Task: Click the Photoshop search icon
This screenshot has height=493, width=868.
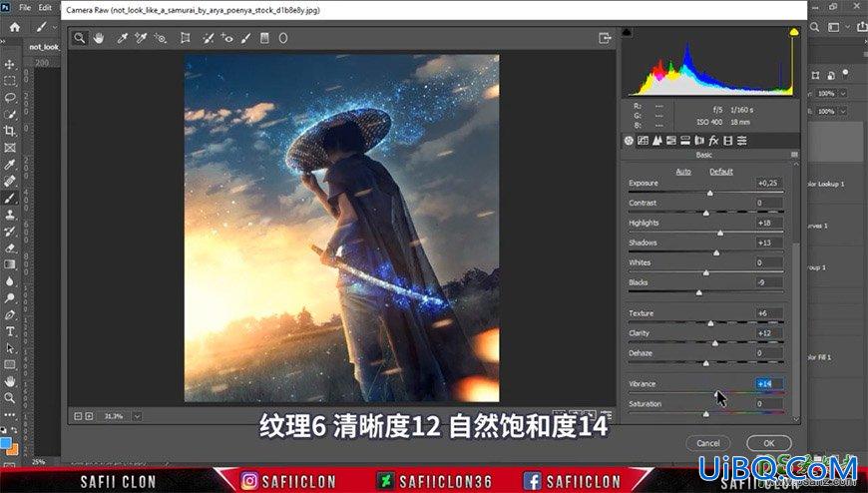Action: click(x=814, y=27)
